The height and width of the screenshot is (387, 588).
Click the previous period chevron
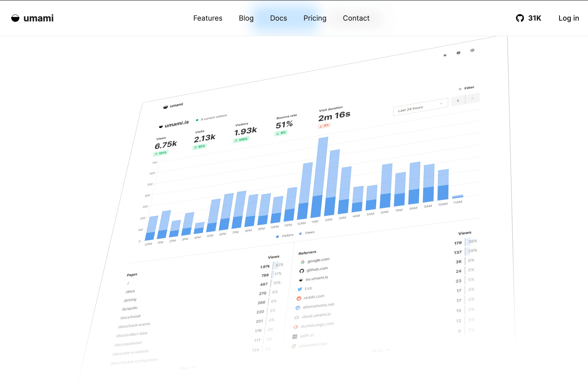tap(458, 101)
